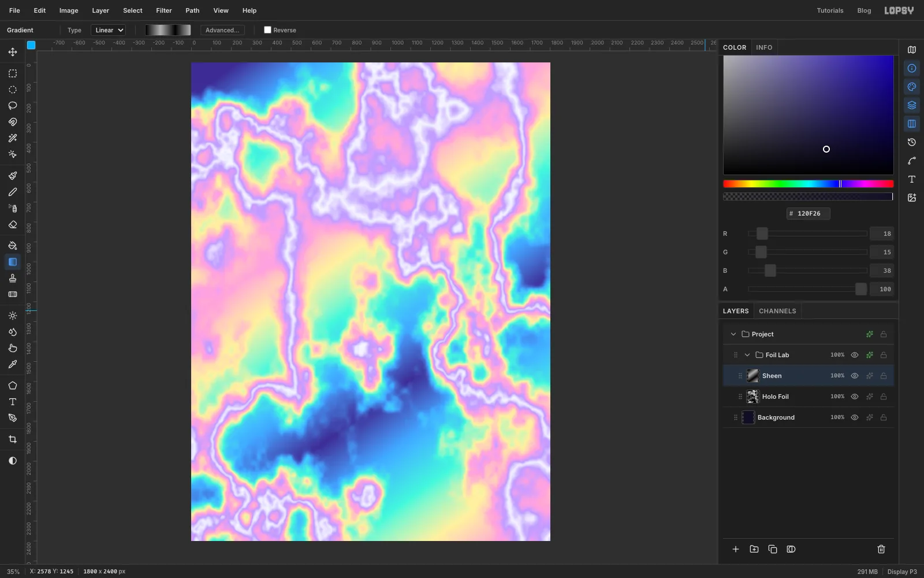Hide the Sheen layer
This screenshot has width=924, height=578.
click(x=855, y=376)
